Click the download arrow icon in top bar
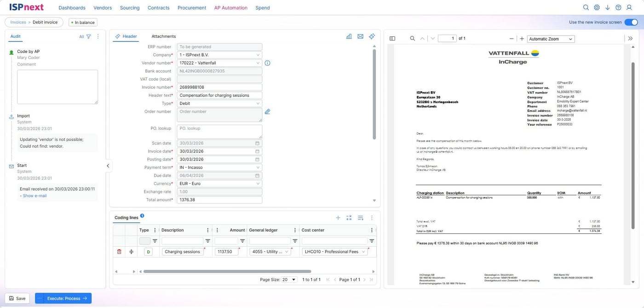 pos(608,7)
